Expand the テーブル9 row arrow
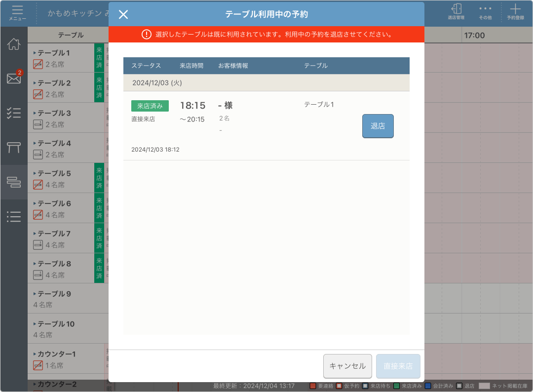This screenshot has width=533, height=392. coord(35,294)
